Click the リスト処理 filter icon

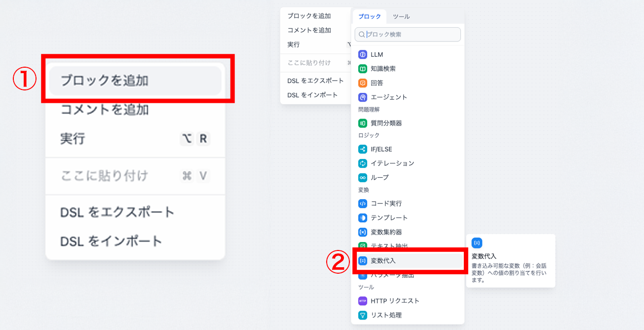click(363, 315)
